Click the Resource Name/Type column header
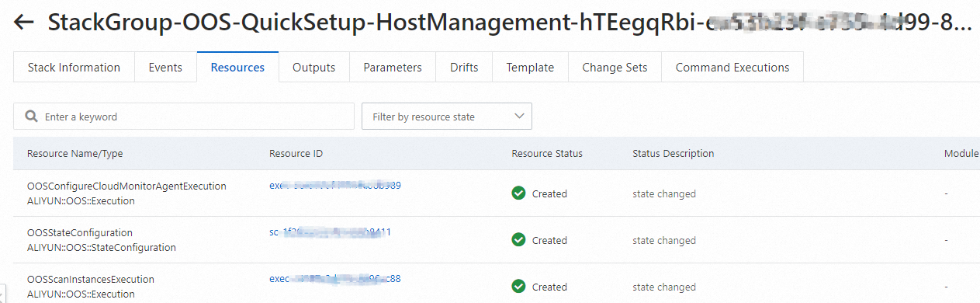The image size is (980, 303). pos(74,154)
